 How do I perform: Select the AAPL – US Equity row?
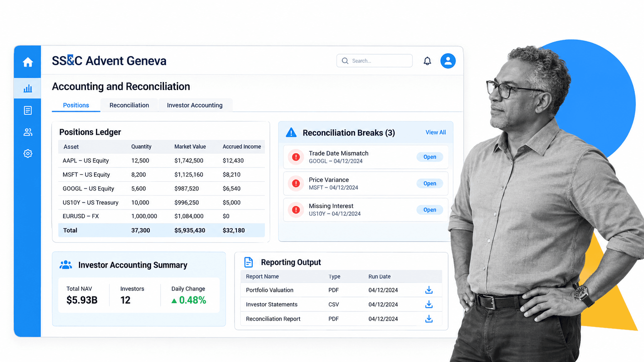pyautogui.click(x=161, y=161)
